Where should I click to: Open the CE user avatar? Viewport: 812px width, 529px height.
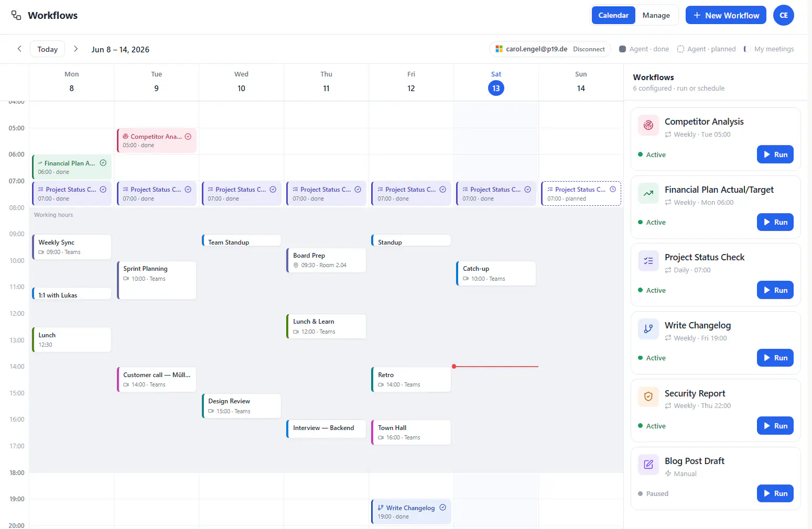(x=784, y=15)
